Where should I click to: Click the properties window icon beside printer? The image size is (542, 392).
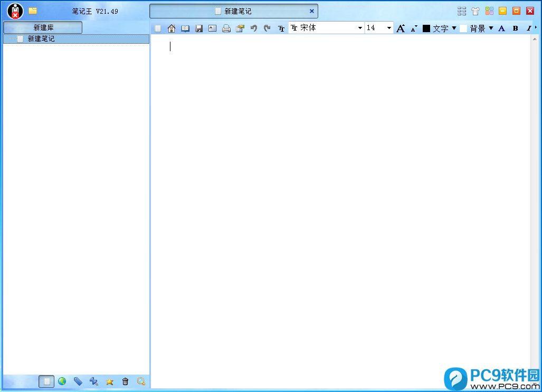(240, 28)
